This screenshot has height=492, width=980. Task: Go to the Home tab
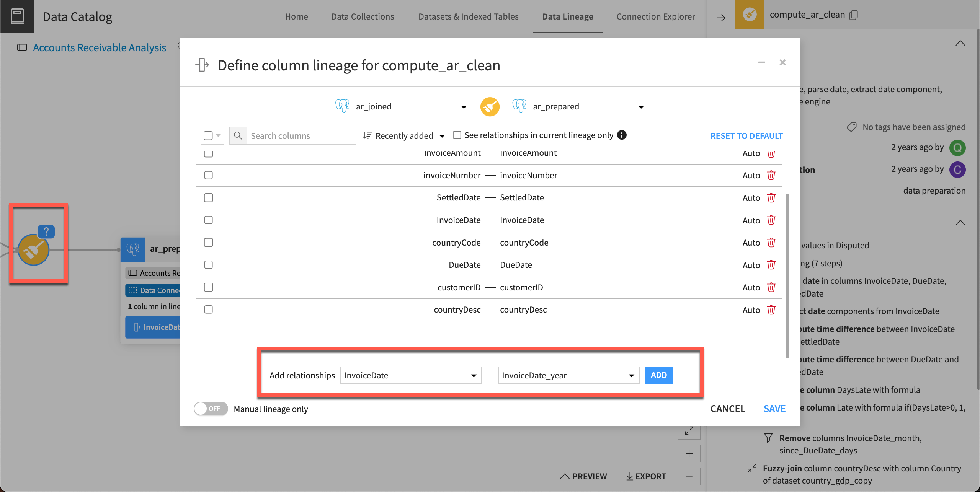pos(296,16)
